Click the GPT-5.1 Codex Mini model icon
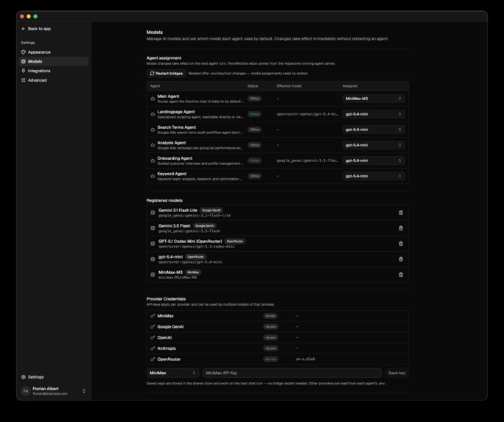Image resolution: width=504 pixels, height=422 pixels. (x=153, y=244)
